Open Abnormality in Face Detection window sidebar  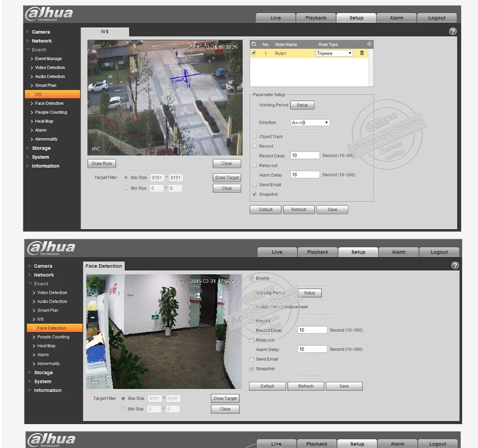[x=48, y=363]
